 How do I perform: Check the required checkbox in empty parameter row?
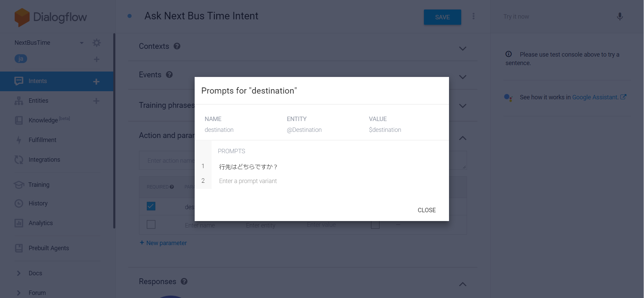[151, 224]
